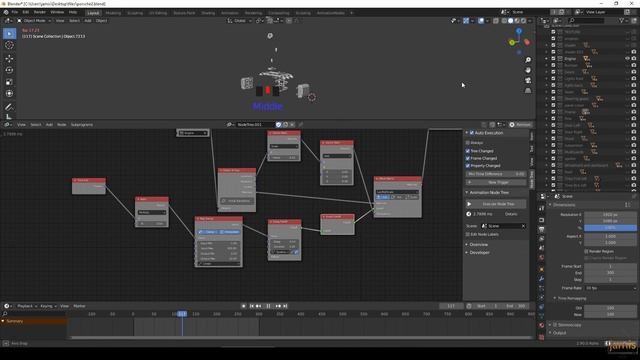Select the Annotate tool in viewport toolbar
Screen dimensions: 640x360
click(9, 107)
